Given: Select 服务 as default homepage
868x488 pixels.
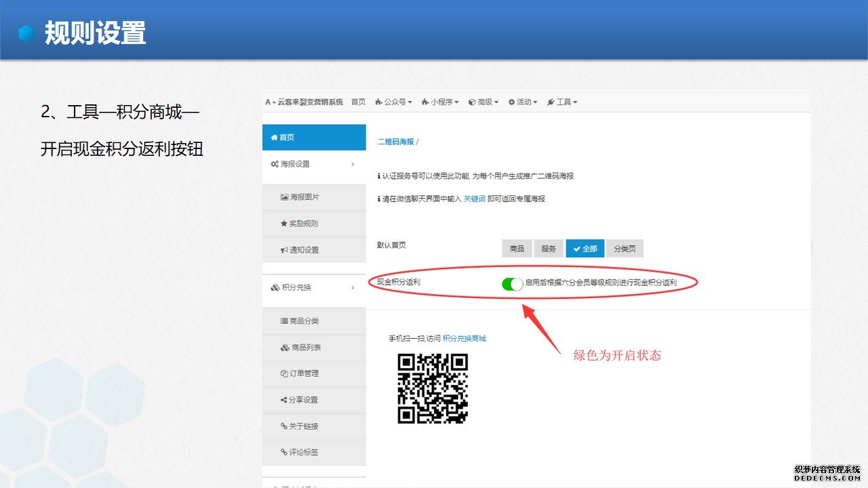Looking at the screenshot, I should 549,249.
